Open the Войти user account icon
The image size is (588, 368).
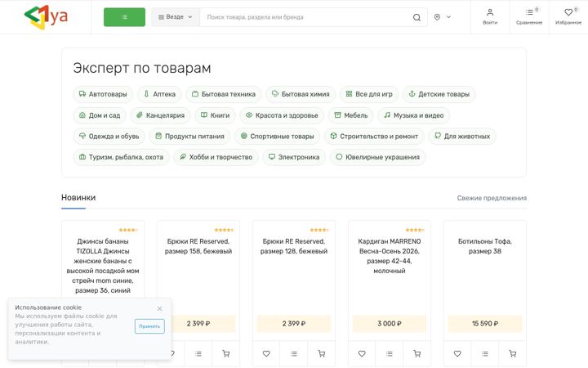point(490,17)
